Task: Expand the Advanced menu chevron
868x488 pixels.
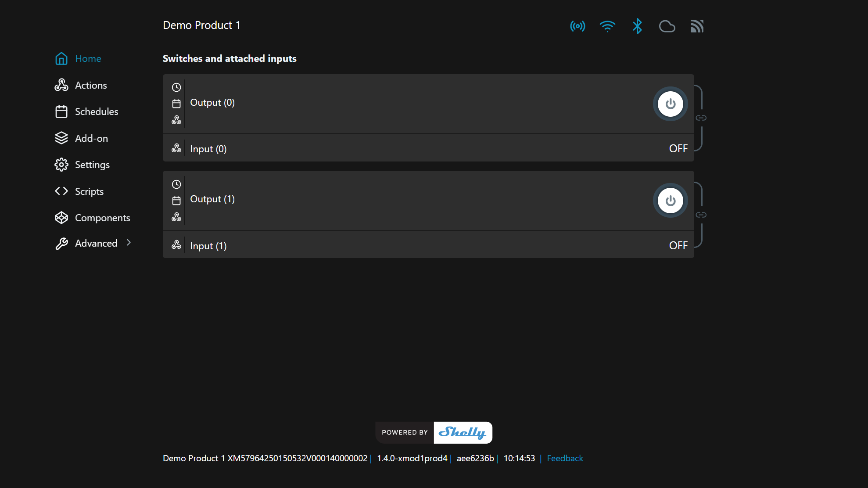Action: [129, 243]
